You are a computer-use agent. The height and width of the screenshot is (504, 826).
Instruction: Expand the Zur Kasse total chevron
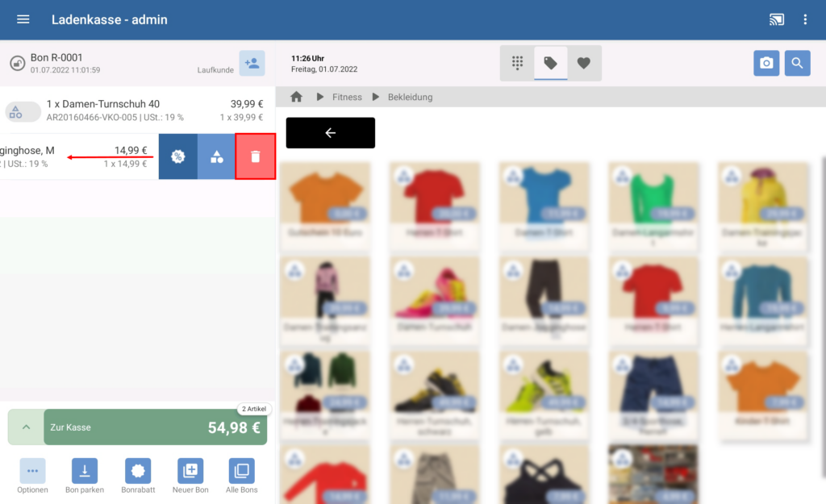[26, 427]
